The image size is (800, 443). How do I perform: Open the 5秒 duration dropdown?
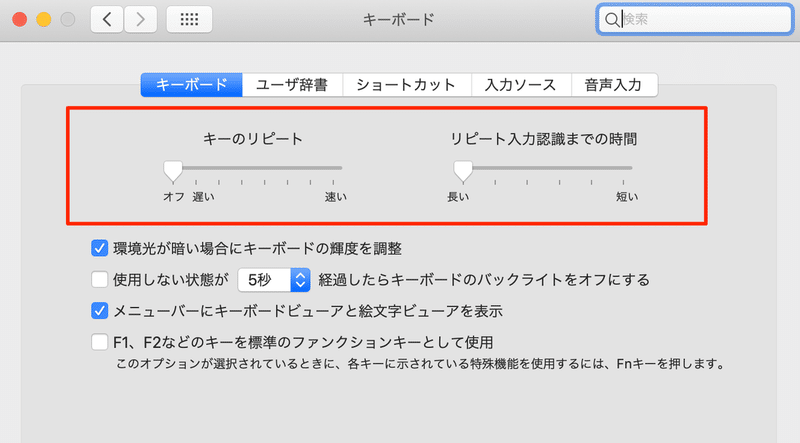[274, 280]
